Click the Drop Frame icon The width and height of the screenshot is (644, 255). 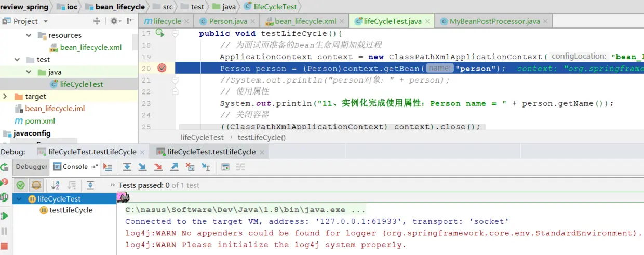pyautogui.click(x=191, y=167)
